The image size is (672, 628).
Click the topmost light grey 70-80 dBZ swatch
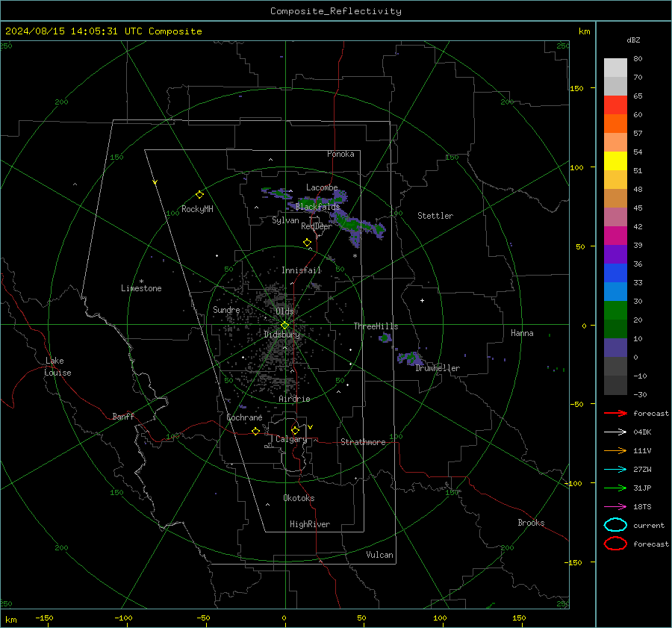coord(615,68)
